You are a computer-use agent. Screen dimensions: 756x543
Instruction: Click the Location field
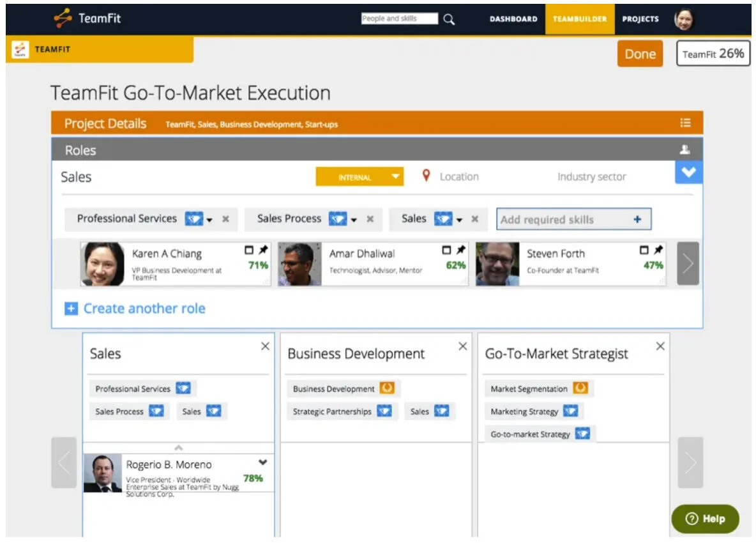pyautogui.click(x=459, y=176)
